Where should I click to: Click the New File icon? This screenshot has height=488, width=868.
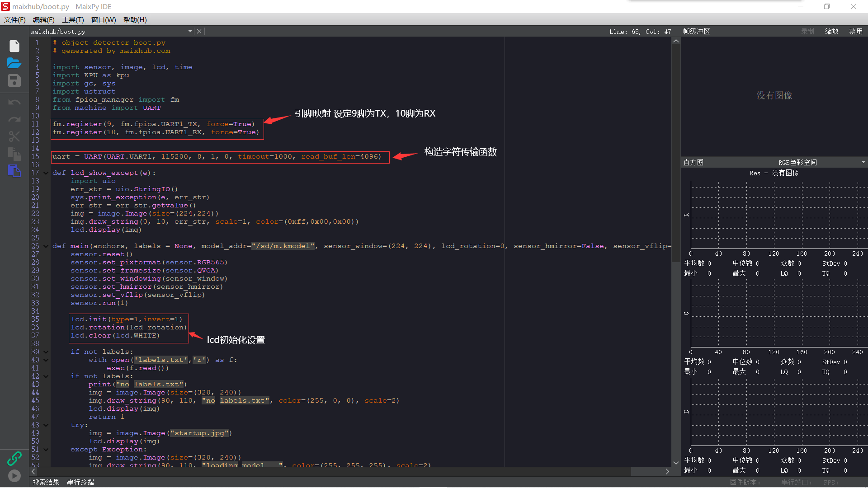[x=14, y=46]
